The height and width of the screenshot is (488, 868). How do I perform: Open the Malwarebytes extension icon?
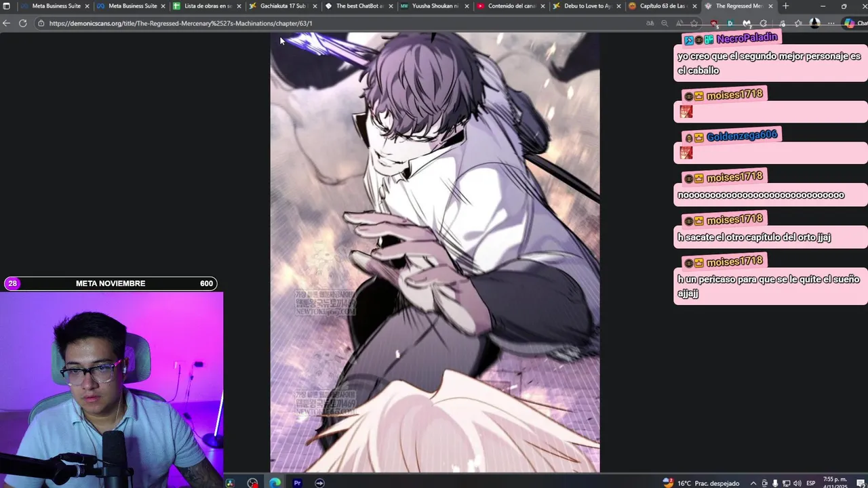pos(747,23)
